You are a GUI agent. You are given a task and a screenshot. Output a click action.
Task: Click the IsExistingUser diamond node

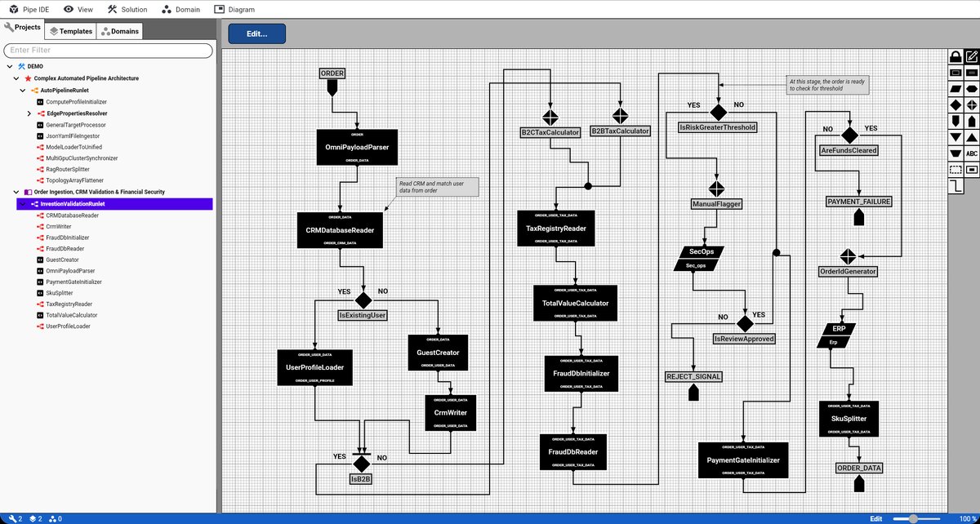[362, 300]
